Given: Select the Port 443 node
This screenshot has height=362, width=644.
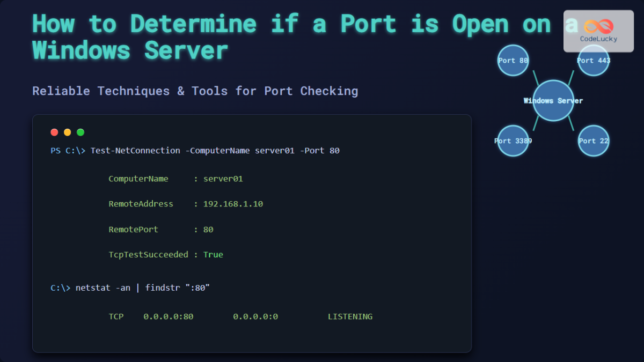Looking at the screenshot, I should (x=593, y=61).
